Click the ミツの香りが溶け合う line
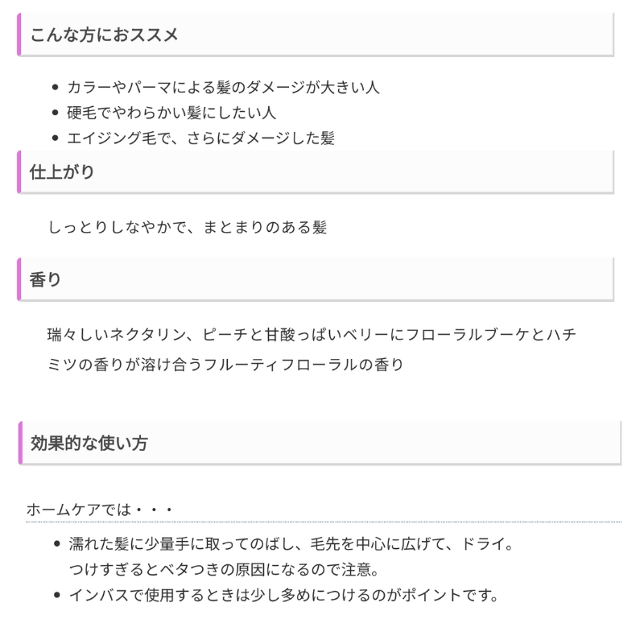Screen dimensions: 644x644 click(x=225, y=365)
